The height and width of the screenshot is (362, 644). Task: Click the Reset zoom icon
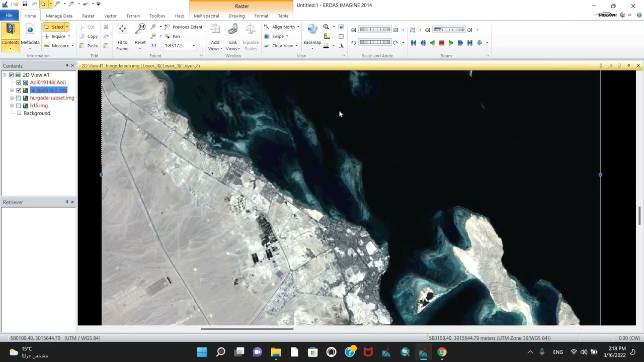[x=140, y=36]
